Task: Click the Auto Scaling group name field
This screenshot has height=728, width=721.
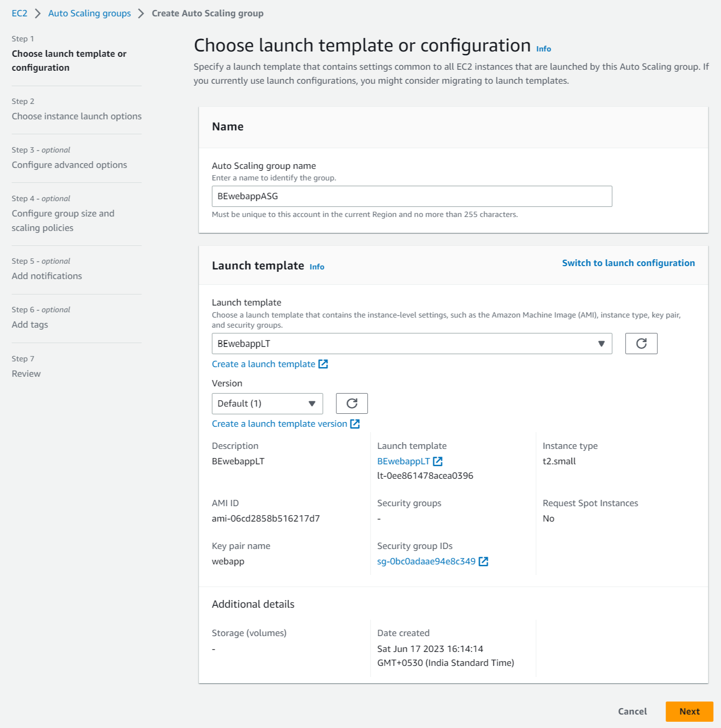Action: click(x=412, y=196)
